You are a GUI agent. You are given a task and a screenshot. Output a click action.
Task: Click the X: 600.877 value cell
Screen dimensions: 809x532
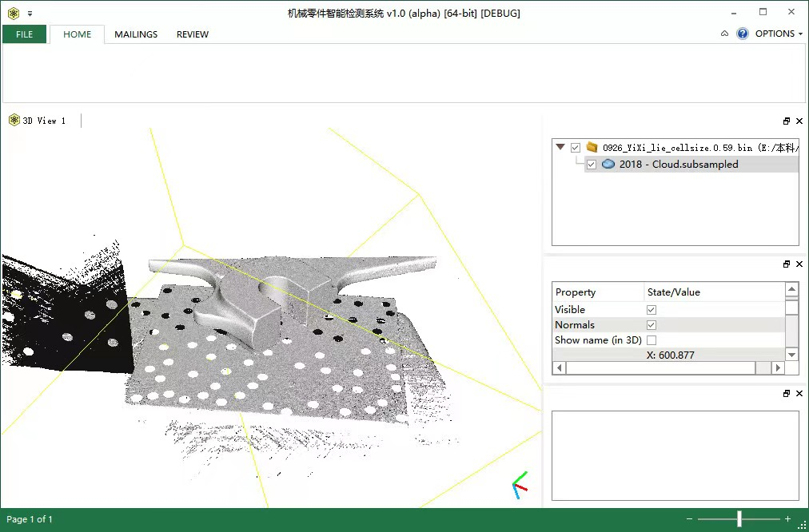(670, 355)
